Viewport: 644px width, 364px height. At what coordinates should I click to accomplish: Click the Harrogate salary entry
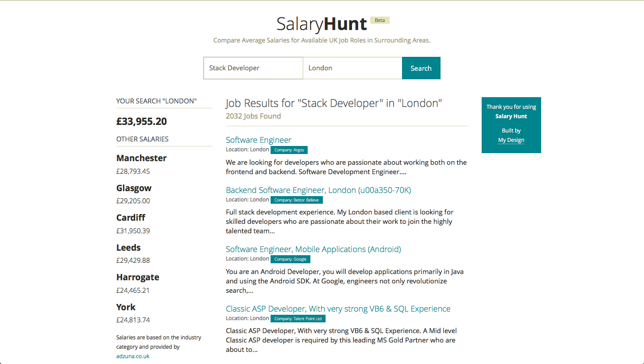(x=137, y=277)
